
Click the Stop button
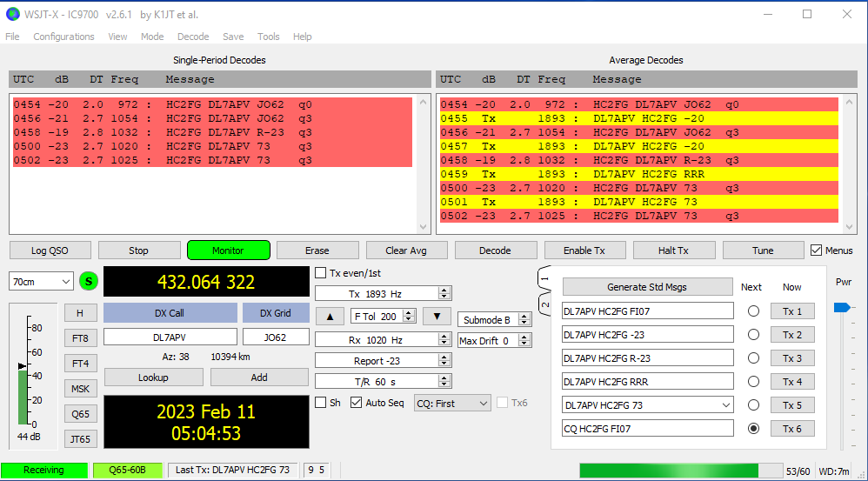click(138, 251)
